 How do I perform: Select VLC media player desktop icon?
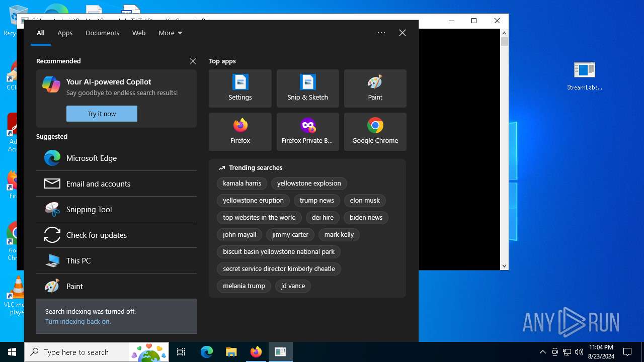coord(17,296)
